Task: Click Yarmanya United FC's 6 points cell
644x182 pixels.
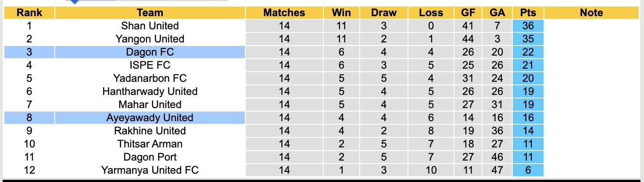Action: [x=528, y=170]
